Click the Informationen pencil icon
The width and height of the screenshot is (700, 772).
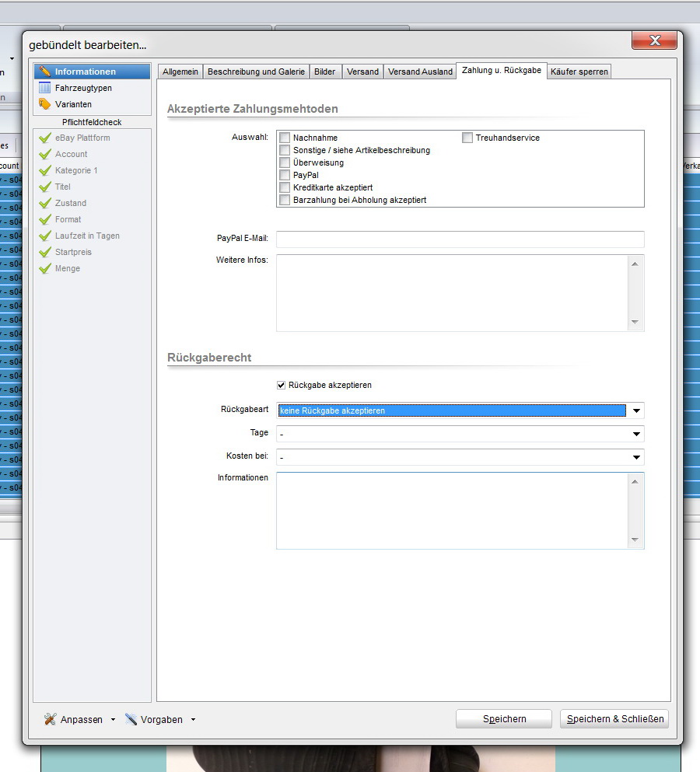click(45, 72)
